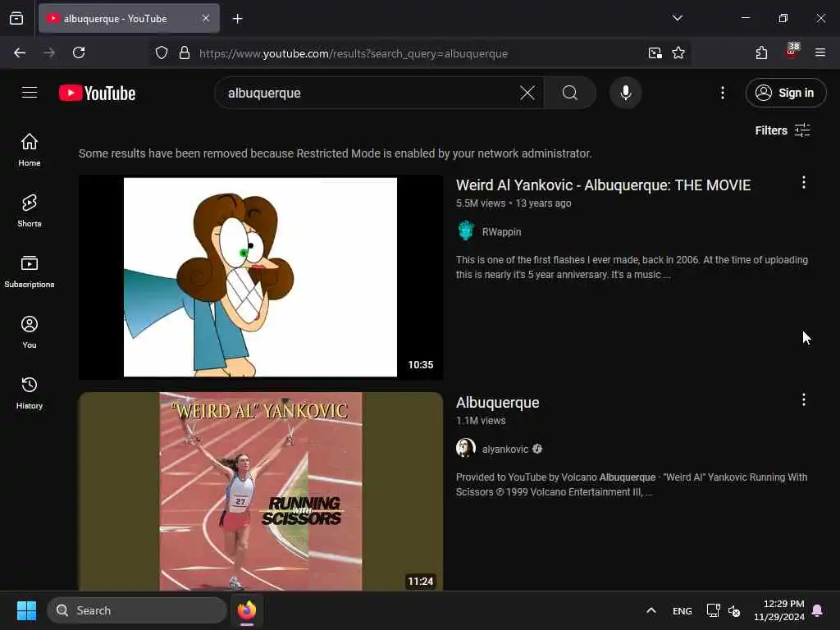Viewport: 840px width, 630px height.
Task: Click the Windows taskbar Search box
Action: click(137, 610)
